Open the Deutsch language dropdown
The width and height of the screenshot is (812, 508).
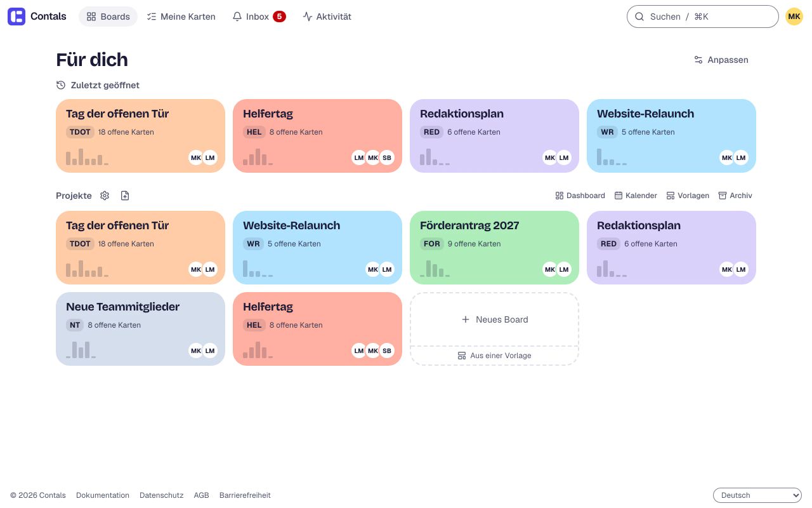(x=757, y=495)
